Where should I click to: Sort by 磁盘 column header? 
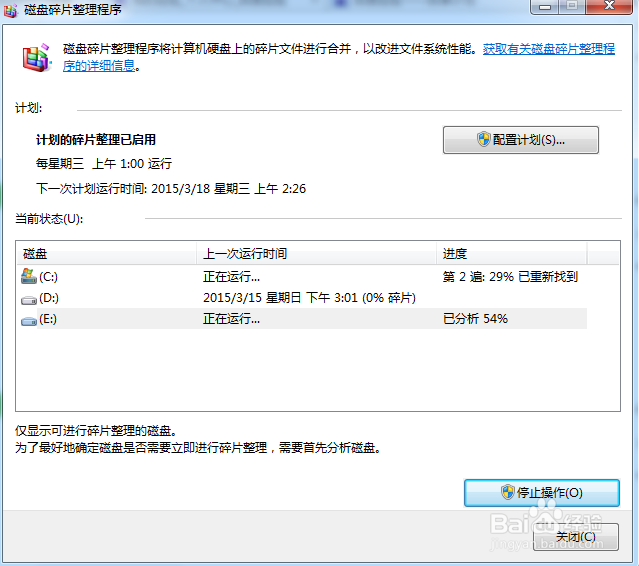106,253
